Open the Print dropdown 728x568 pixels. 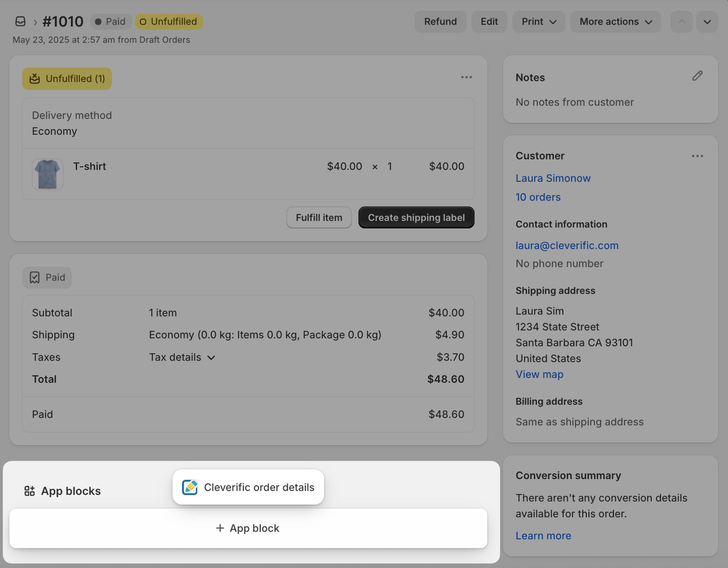[x=539, y=22]
